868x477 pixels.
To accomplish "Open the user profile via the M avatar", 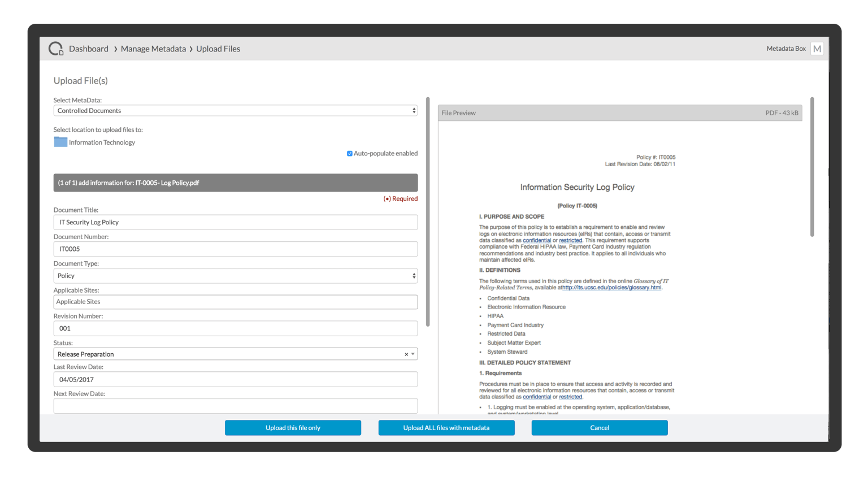I will point(817,49).
